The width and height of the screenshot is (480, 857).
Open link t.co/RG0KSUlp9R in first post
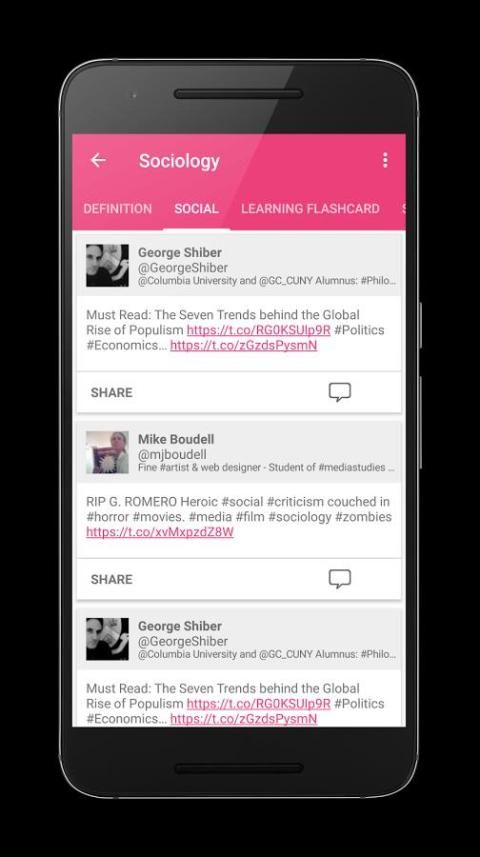259,330
